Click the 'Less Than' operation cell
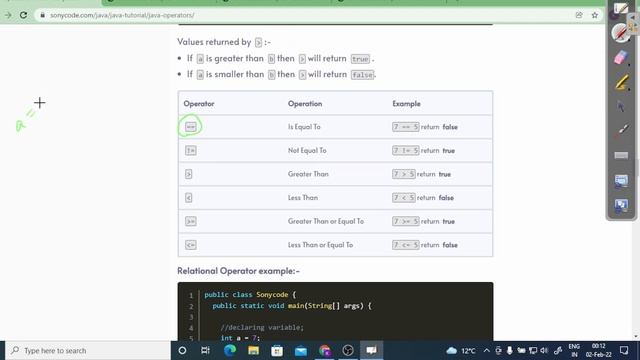 (303, 198)
